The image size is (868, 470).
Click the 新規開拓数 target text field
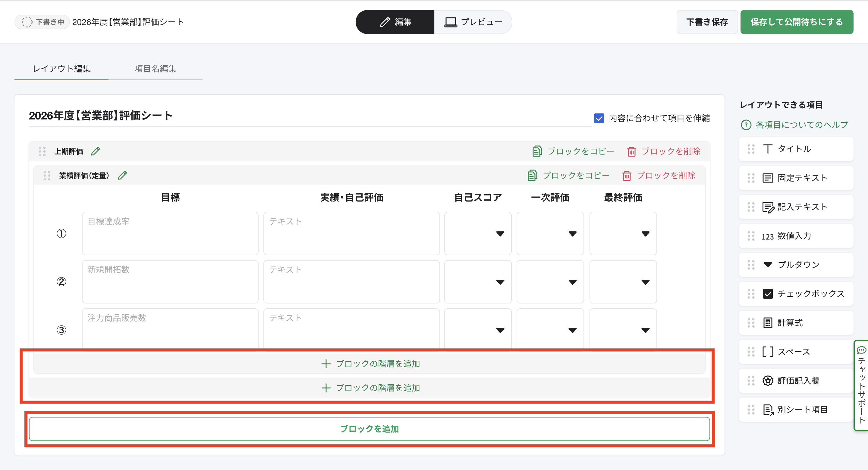click(170, 281)
